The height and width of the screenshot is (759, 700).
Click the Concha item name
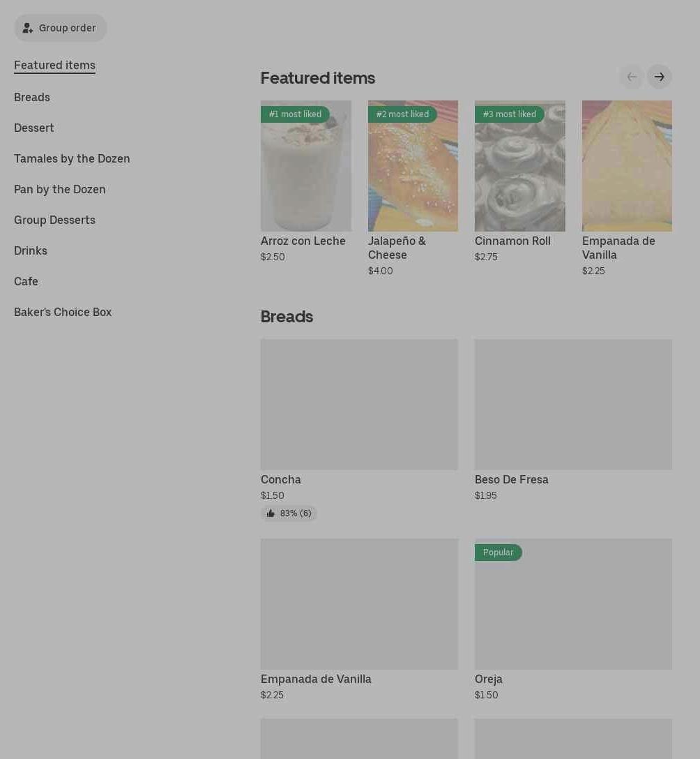point(281,479)
